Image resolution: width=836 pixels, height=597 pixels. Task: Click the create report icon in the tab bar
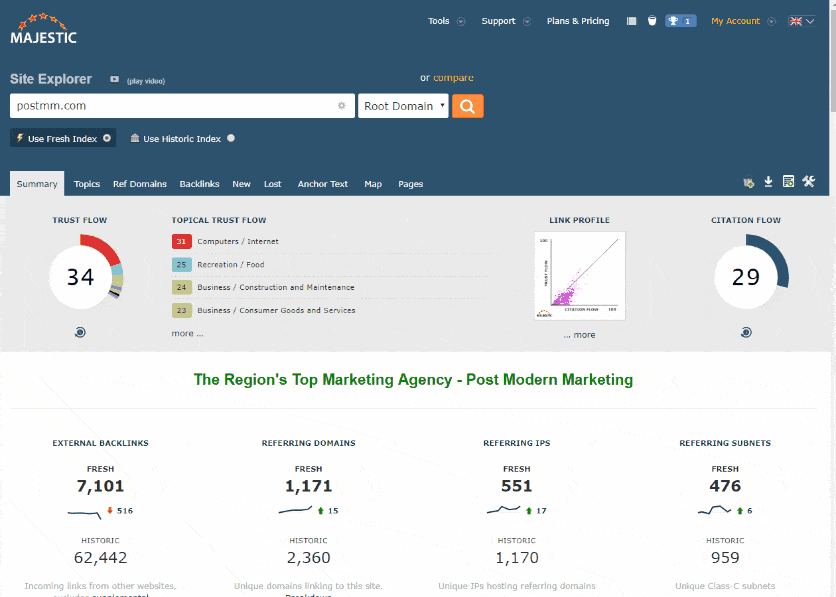point(788,182)
